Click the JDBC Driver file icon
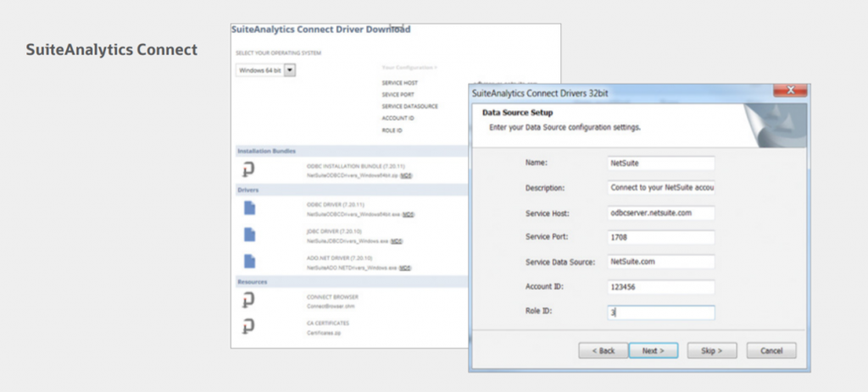This screenshot has height=392, width=868. click(250, 235)
